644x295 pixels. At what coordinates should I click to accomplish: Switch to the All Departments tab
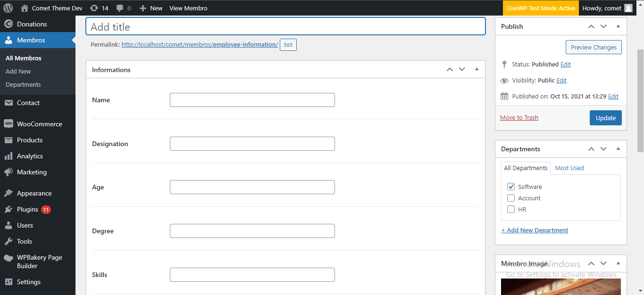pos(526,168)
